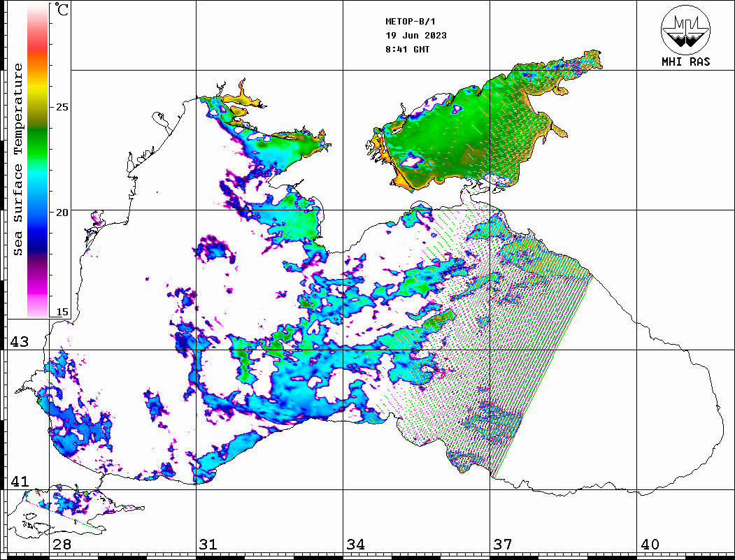The width and height of the screenshot is (735, 560).
Task: Click the °C unit symbol atop scale
Action: (x=62, y=10)
